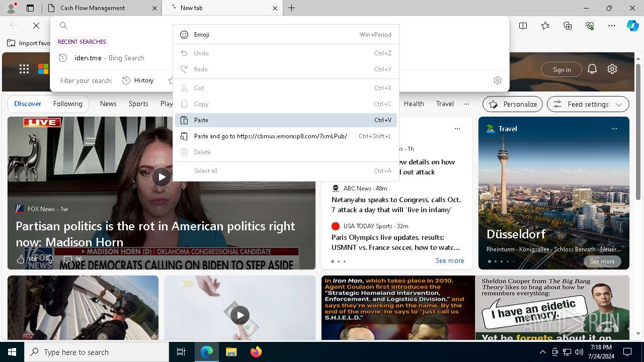Open the Copilot sidebar icon

tap(632, 26)
